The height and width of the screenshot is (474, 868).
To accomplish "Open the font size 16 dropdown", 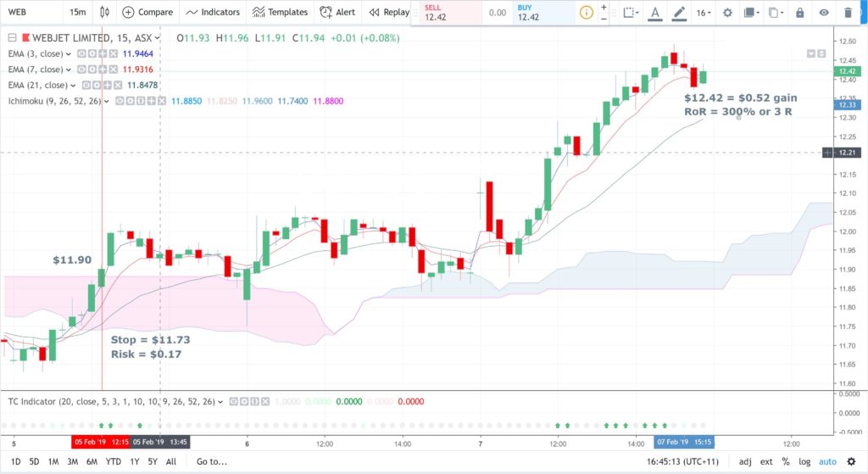I will 704,13.
